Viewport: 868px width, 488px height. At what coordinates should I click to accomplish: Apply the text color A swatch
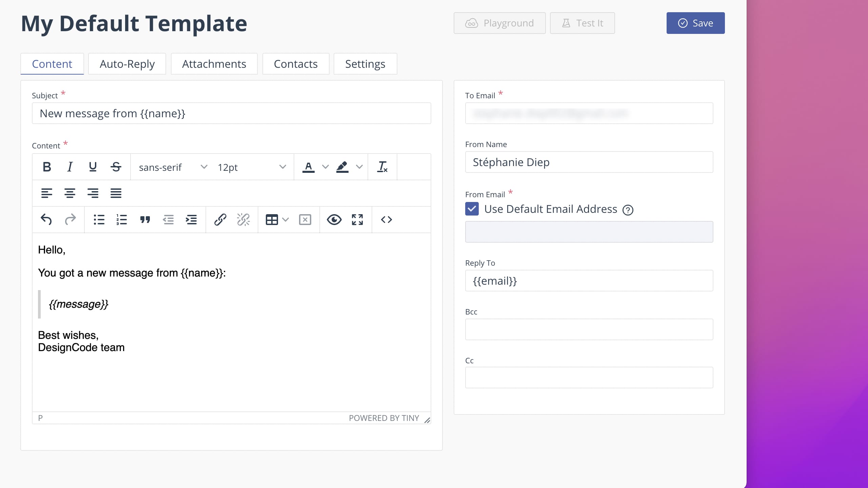point(308,167)
